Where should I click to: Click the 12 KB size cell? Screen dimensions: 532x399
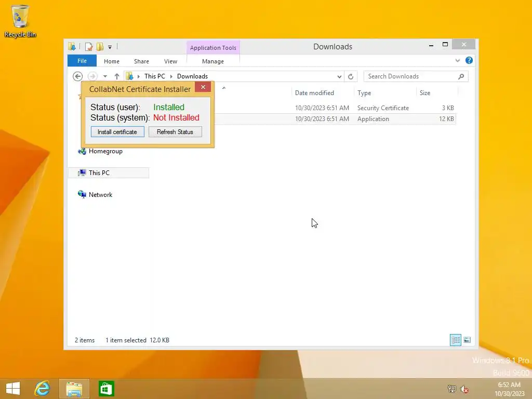tap(446, 119)
